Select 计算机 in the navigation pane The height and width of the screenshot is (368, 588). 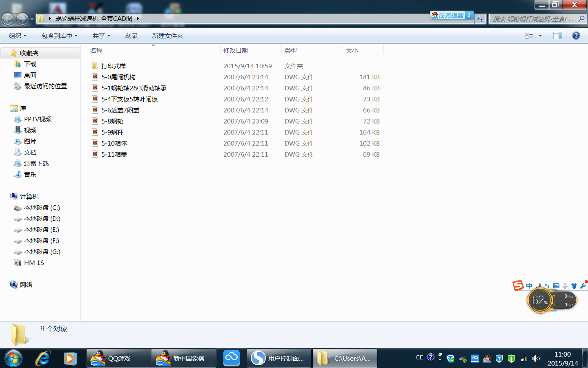[29, 197]
